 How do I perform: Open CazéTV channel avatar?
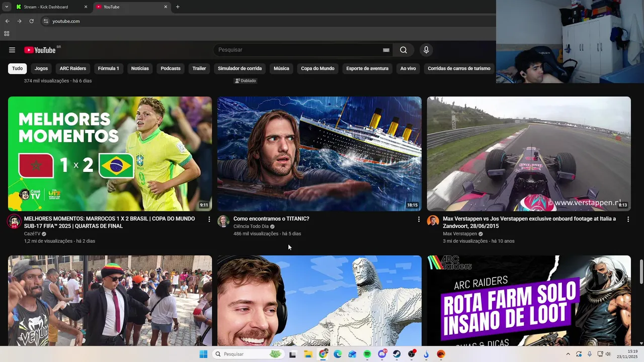[x=14, y=221]
